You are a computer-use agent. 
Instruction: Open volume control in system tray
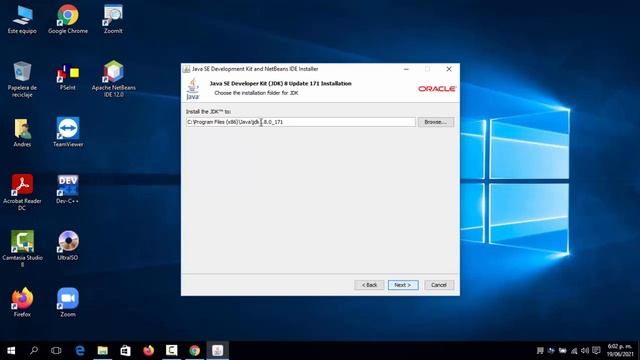[584, 351]
